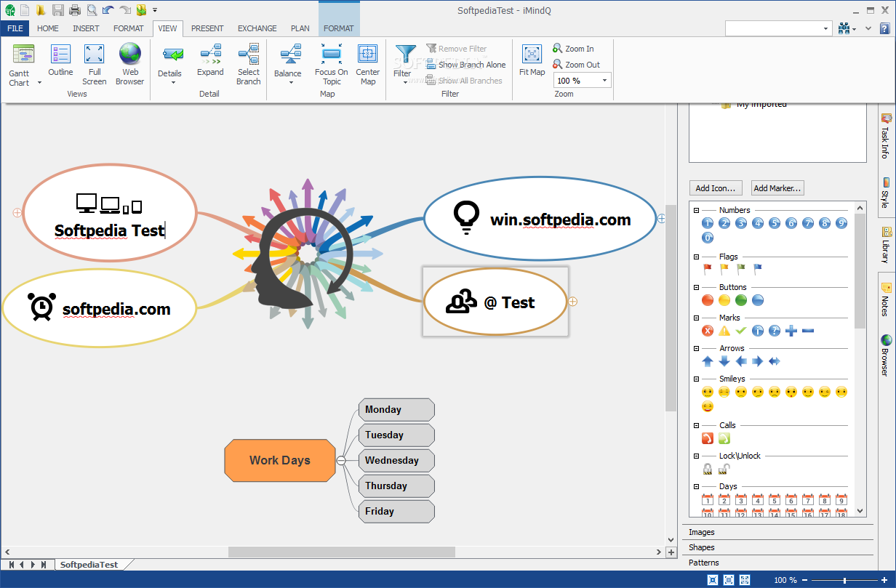Click the Save icon in quick access toolbar
Viewport: 896px width, 588px height.
pos(57,10)
